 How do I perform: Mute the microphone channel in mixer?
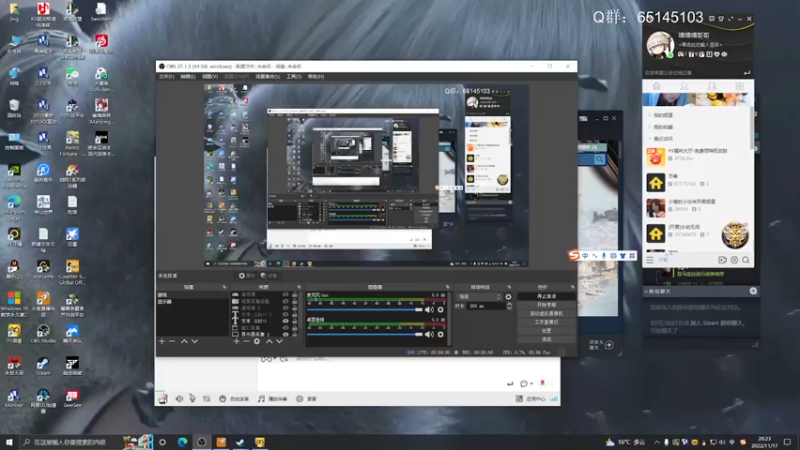pyautogui.click(x=429, y=310)
